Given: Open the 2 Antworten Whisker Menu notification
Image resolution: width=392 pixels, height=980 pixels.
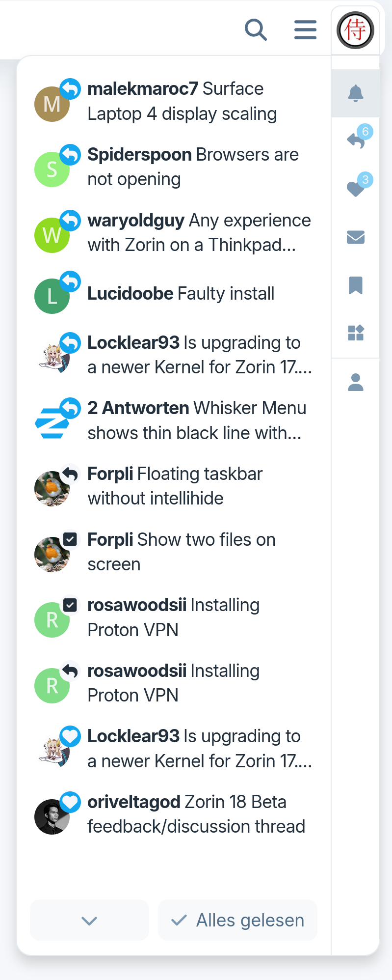Looking at the screenshot, I should pos(196,420).
